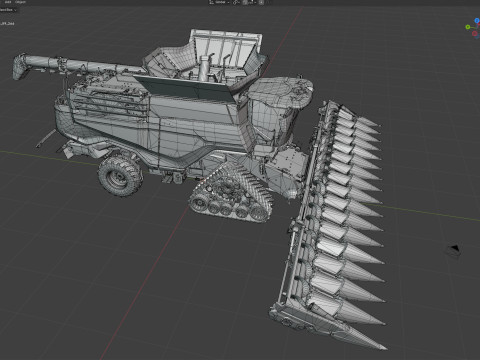Click the green Y axis gizmo ball
480x360 pixels.
click(468, 27)
